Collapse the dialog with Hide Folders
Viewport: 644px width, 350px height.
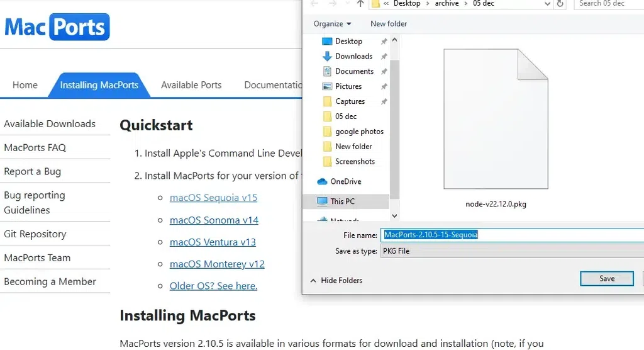click(336, 281)
